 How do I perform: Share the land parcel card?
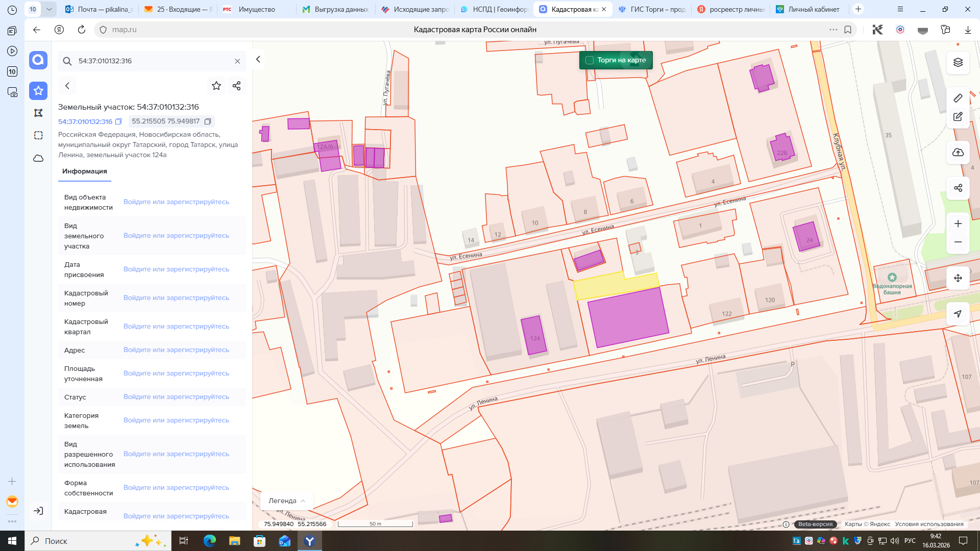236,86
